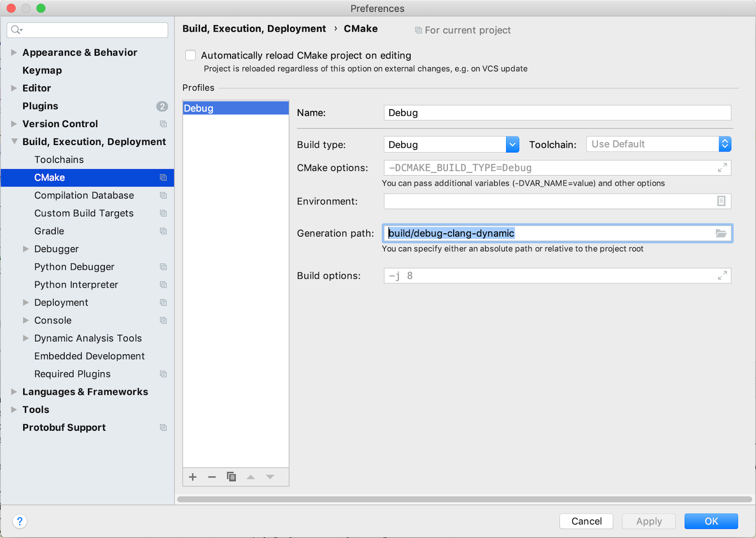The image size is (756, 538).
Task: Expand the CMake options field editor
Action: coord(722,168)
